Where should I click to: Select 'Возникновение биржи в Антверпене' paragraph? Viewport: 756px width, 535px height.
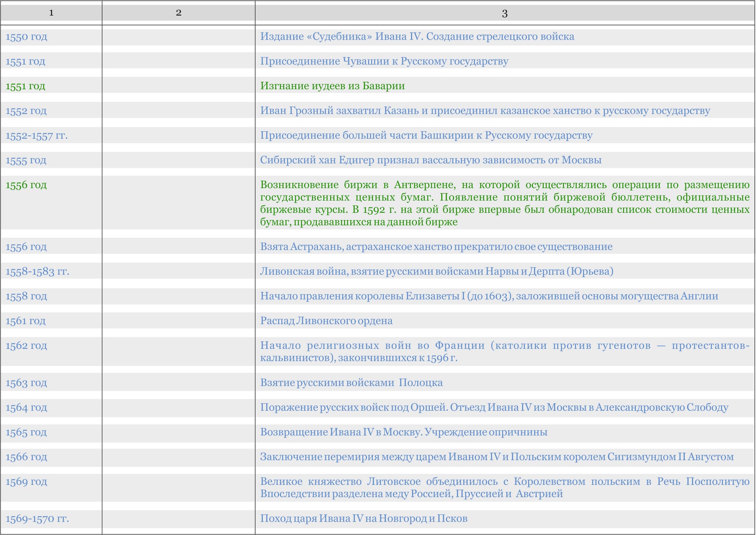point(505,203)
